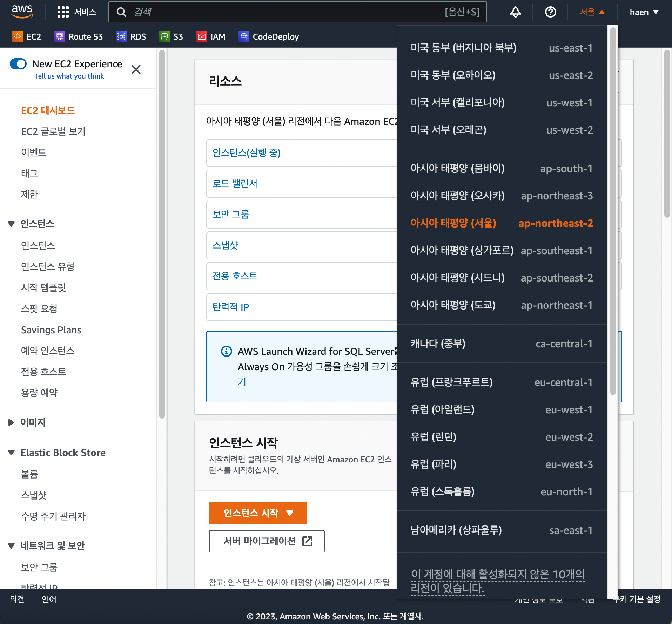Open the 스냅샷 resource link
This screenshot has height=624, width=672.
pyautogui.click(x=225, y=245)
